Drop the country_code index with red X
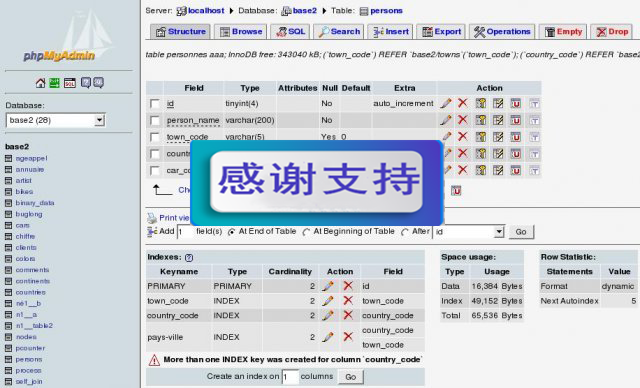640x388 pixels. coord(348,315)
